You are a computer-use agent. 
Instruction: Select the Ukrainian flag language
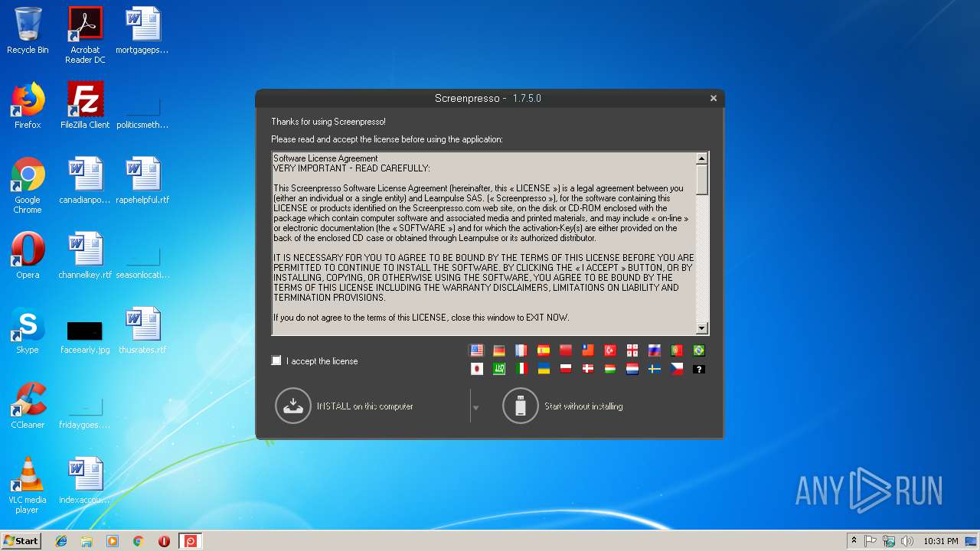tap(544, 369)
